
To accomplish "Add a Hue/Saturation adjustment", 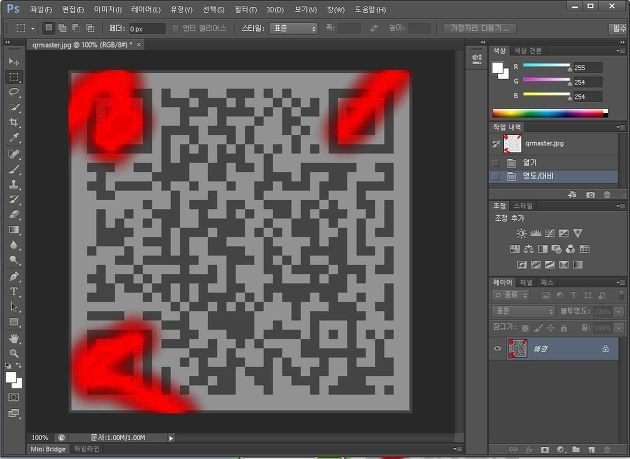I will (x=515, y=249).
